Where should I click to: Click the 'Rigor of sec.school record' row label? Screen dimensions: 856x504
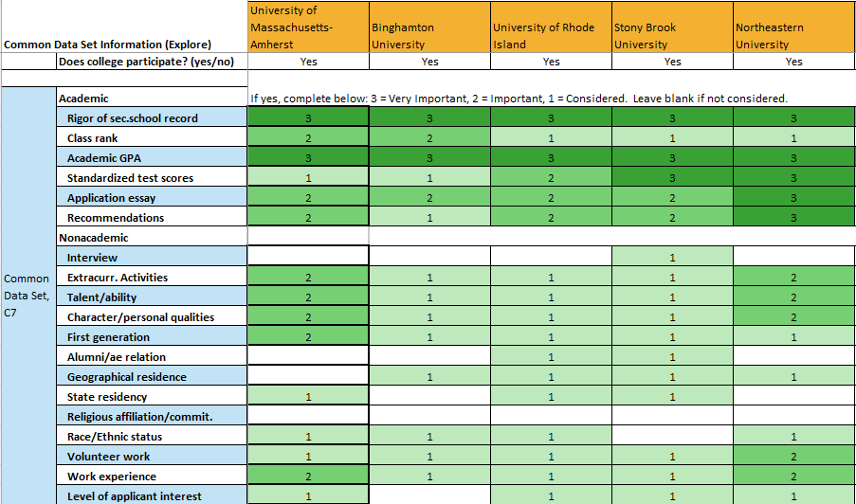152,117
